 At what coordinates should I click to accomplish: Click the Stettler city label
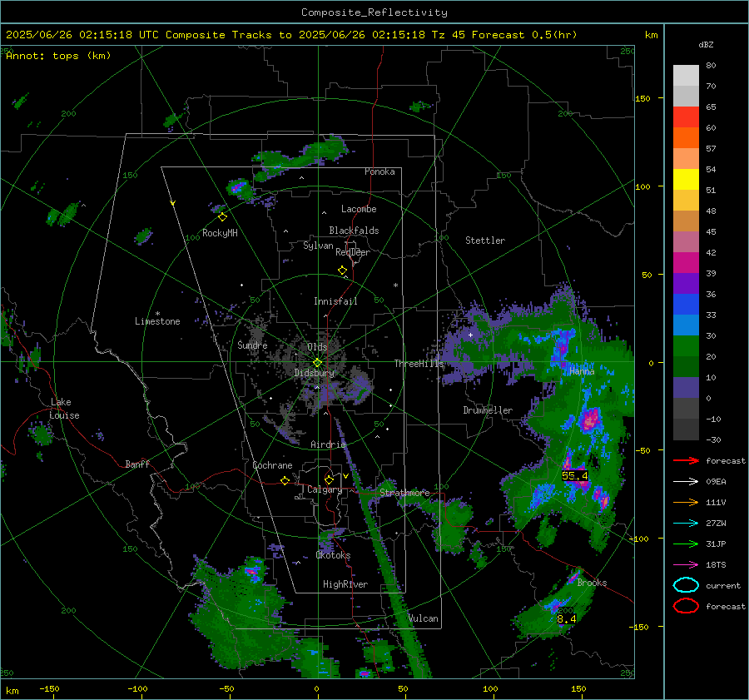[485, 241]
